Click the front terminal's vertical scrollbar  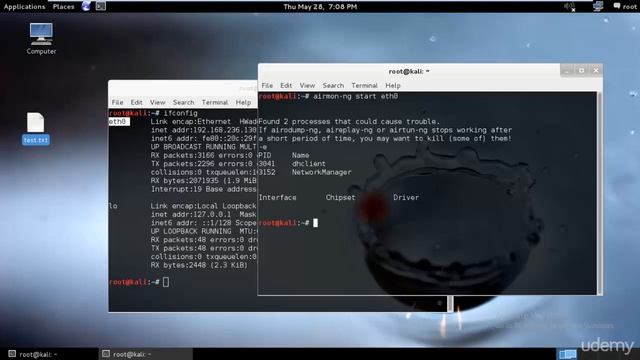599,193
